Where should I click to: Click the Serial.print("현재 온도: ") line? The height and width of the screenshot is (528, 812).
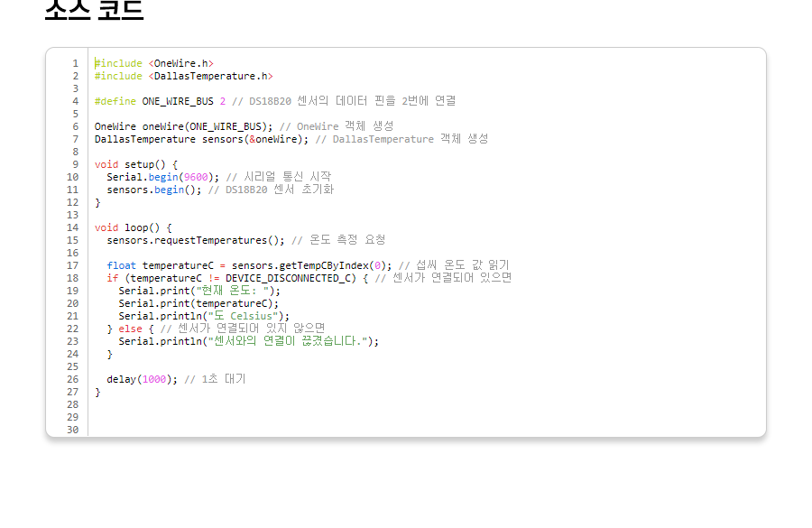point(199,291)
